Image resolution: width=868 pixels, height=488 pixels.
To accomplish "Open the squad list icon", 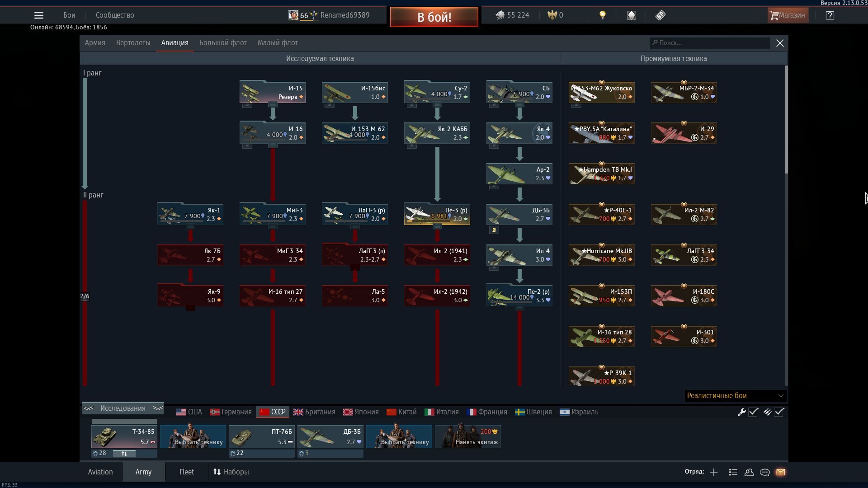I will tap(733, 472).
